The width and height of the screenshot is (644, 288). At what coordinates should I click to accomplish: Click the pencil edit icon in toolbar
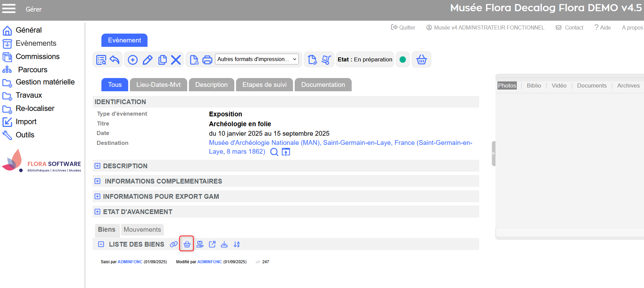(148, 60)
